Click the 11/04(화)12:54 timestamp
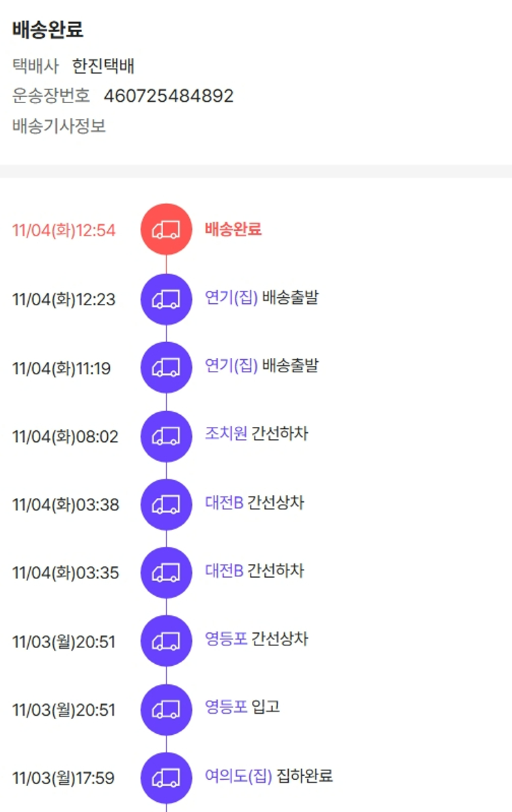 (x=64, y=231)
